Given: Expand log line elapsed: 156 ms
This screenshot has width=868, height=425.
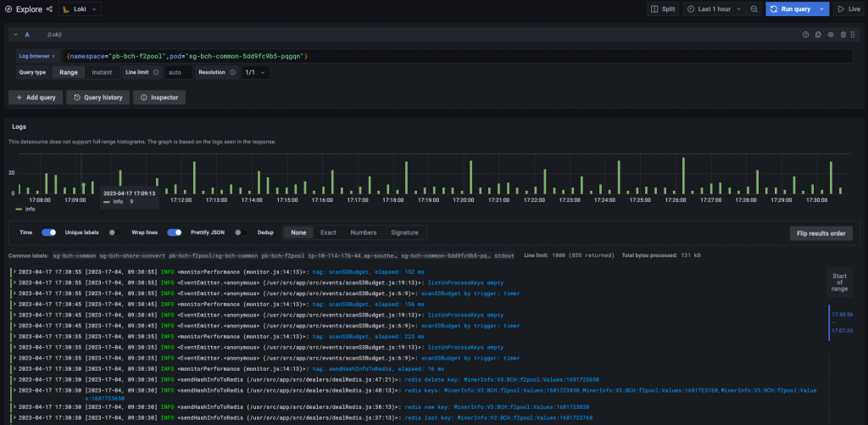Looking at the screenshot, I should click(14, 305).
